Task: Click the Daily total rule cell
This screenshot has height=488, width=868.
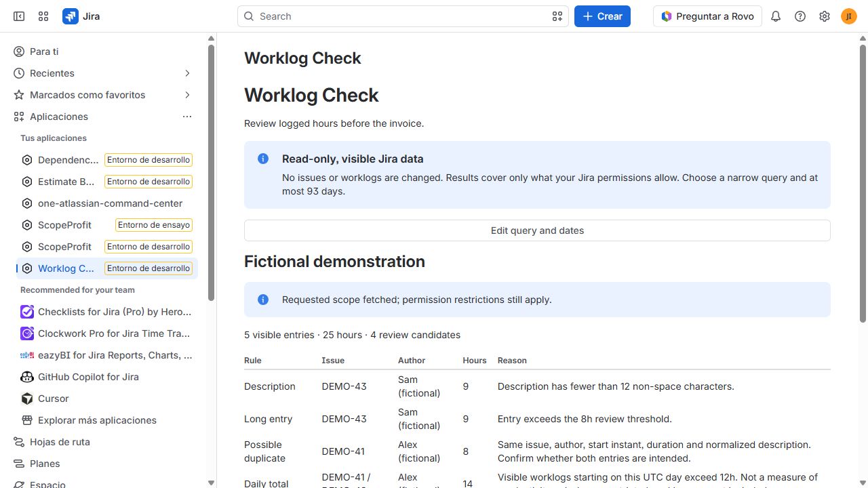Action: coord(267,483)
